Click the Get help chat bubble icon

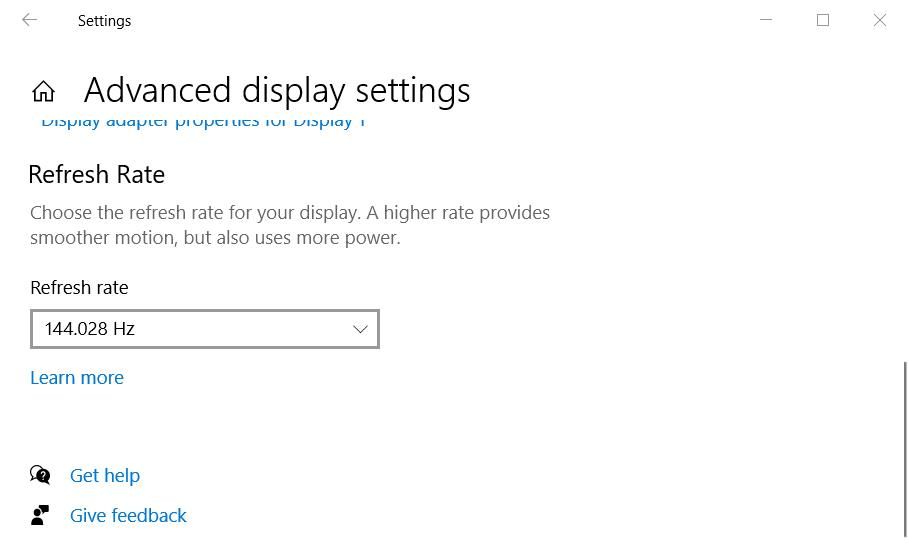(x=40, y=475)
